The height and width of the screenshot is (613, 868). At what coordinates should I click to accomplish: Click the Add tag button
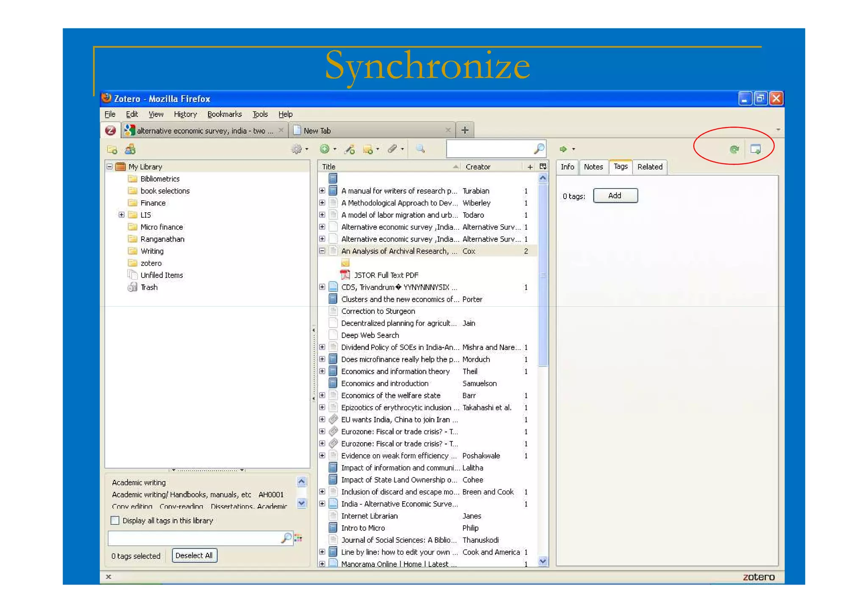point(615,196)
